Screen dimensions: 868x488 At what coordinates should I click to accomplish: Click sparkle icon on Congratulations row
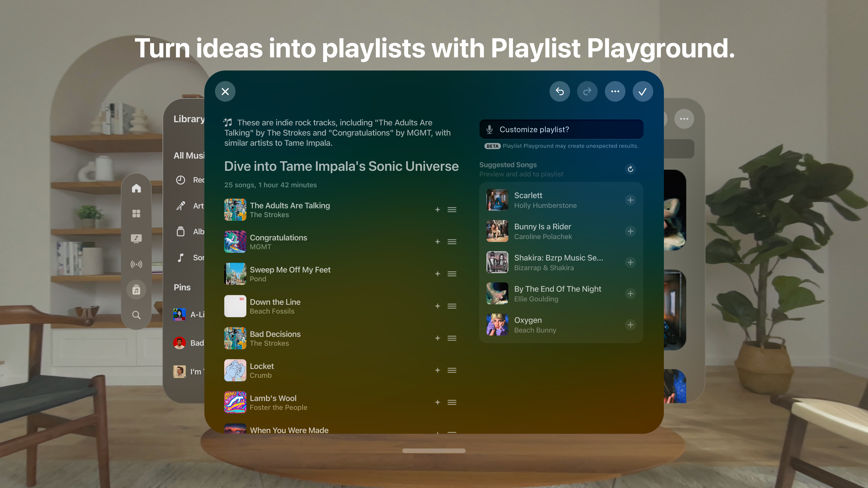437,242
